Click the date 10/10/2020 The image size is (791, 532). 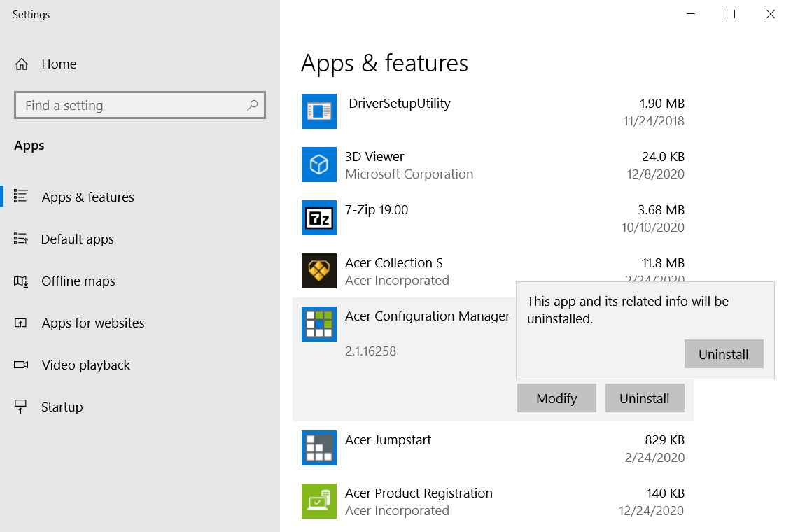(653, 227)
